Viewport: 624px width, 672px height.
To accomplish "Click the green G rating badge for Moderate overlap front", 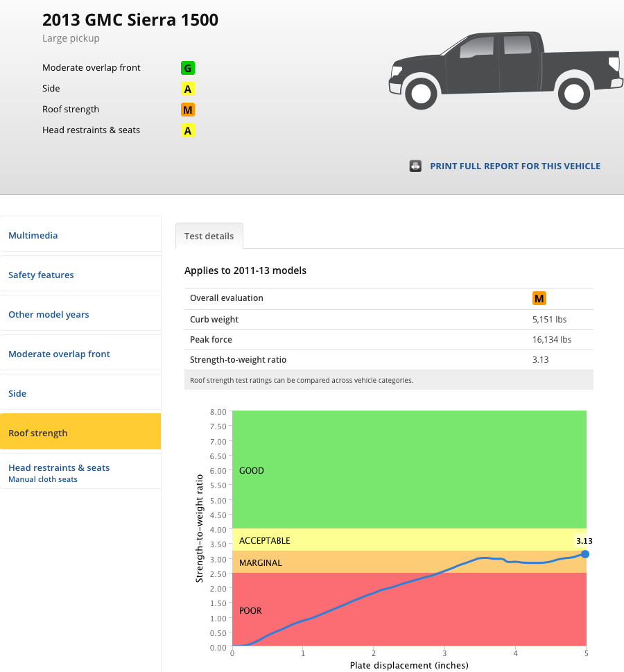I will (x=188, y=68).
